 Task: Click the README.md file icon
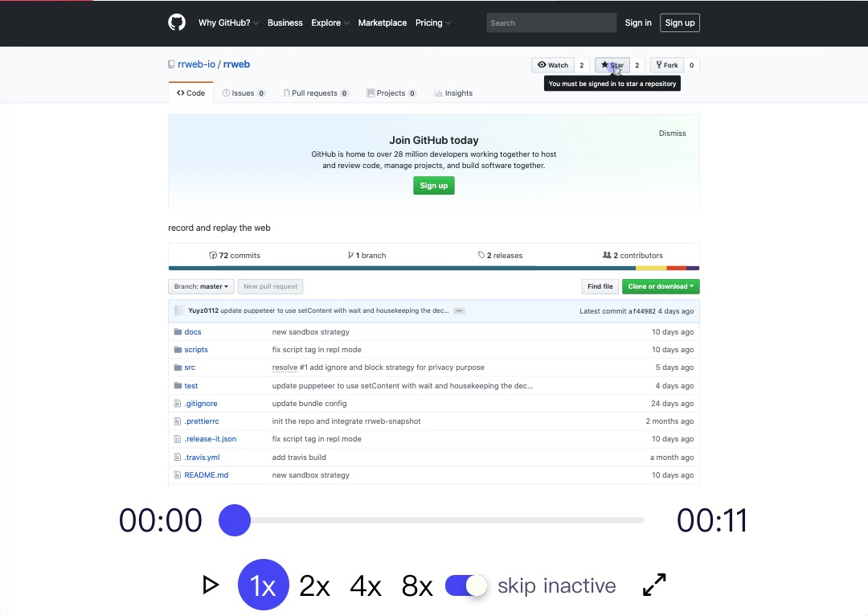click(177, 474)
